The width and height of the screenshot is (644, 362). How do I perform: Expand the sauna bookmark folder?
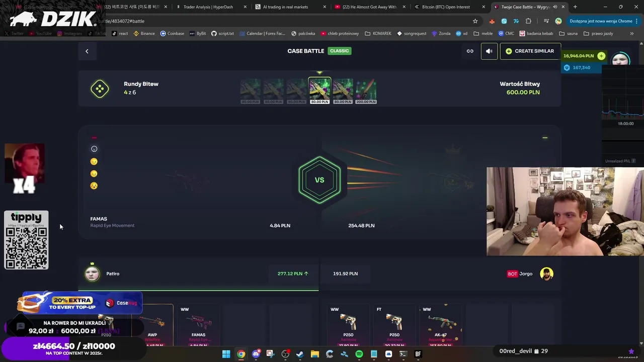coord(569,34)
